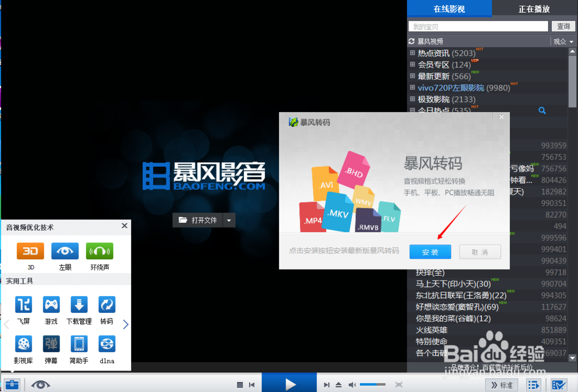Click 取消 in the transcoding dialog
The width and height of the screenshot is (578, 392).
click(480, 252)
